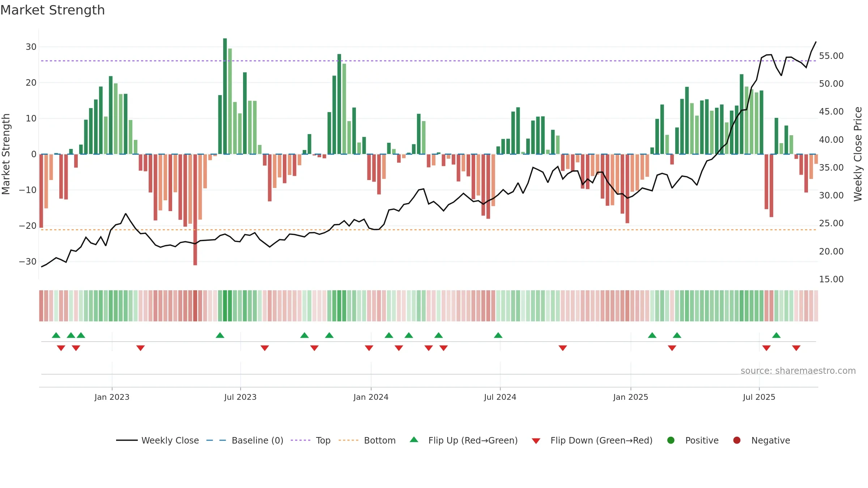Click the red Flip Down triangle legend icon
The image size is (868, 488).
536,441
